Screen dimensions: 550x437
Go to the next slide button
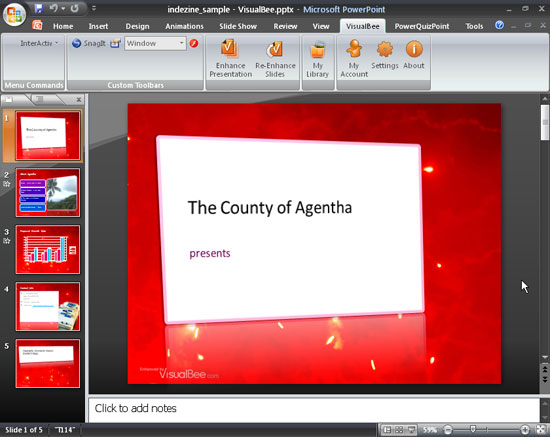[545, 379]
